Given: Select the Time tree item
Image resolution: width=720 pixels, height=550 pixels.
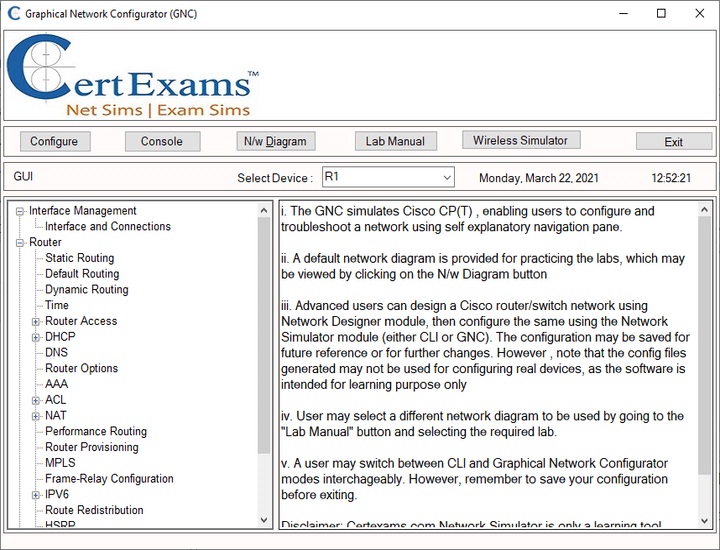Looking at the screenshot, I should click(57, 305).
